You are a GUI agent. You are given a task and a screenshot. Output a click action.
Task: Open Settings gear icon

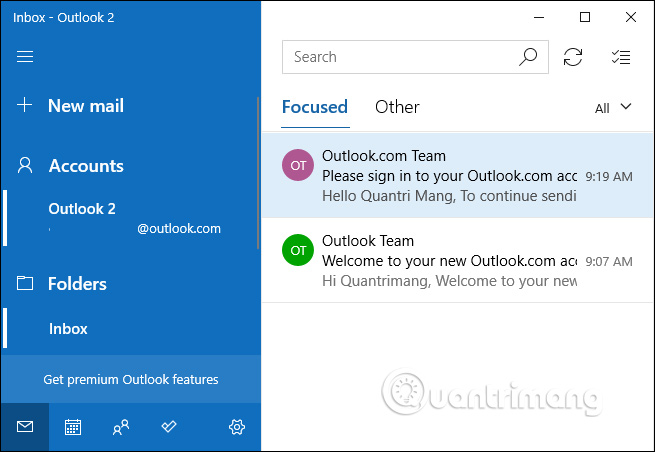click(237, 427)
